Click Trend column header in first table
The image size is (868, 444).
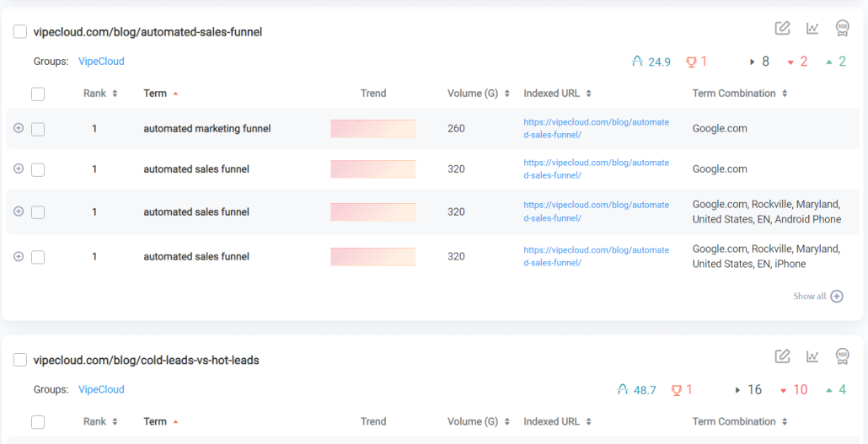tap(373, 94)
